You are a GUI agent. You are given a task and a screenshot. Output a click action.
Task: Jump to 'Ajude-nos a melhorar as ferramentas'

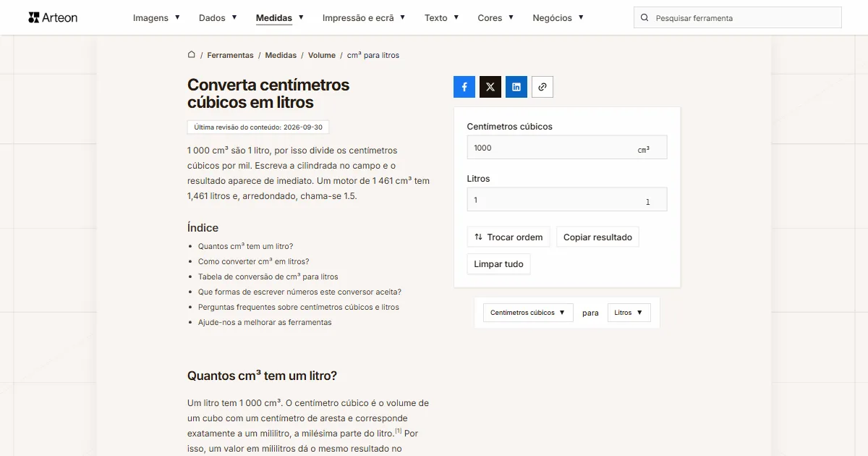coord(265,322)
